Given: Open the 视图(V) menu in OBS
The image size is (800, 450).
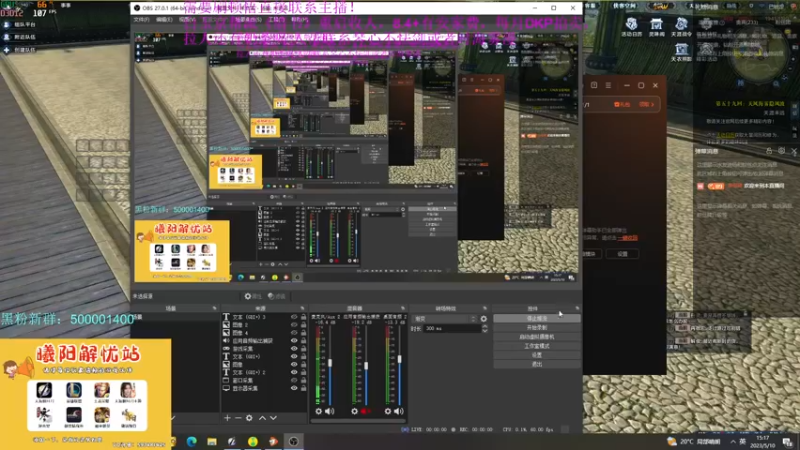Looking at the screenshot, I should point(187,19).
